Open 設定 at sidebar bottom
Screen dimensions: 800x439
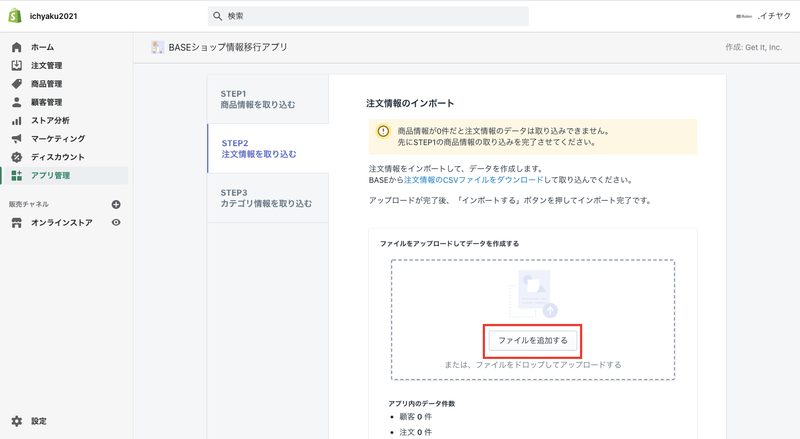[x=39, y=421]
